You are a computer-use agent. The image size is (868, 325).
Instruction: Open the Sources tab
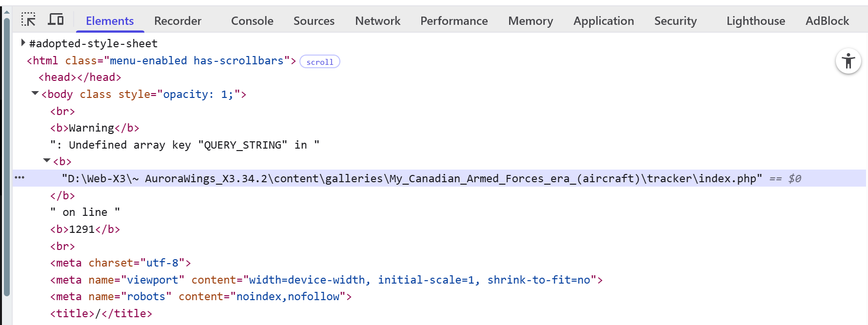tap(314, 21)
